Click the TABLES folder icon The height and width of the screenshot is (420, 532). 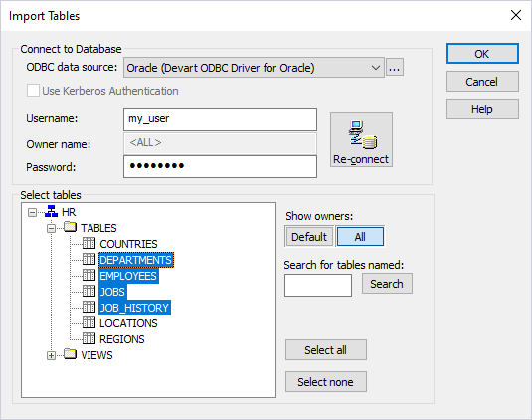71,227
